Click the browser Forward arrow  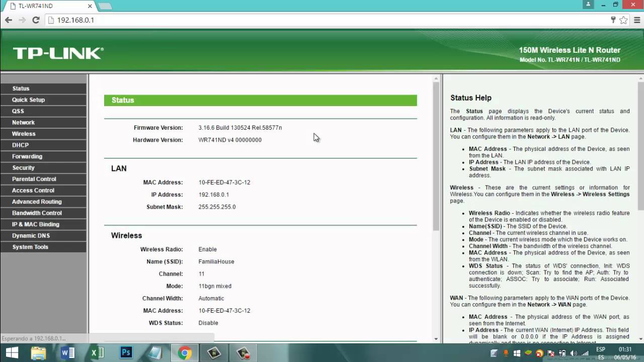pyautogui.click(x=22, y=20)
